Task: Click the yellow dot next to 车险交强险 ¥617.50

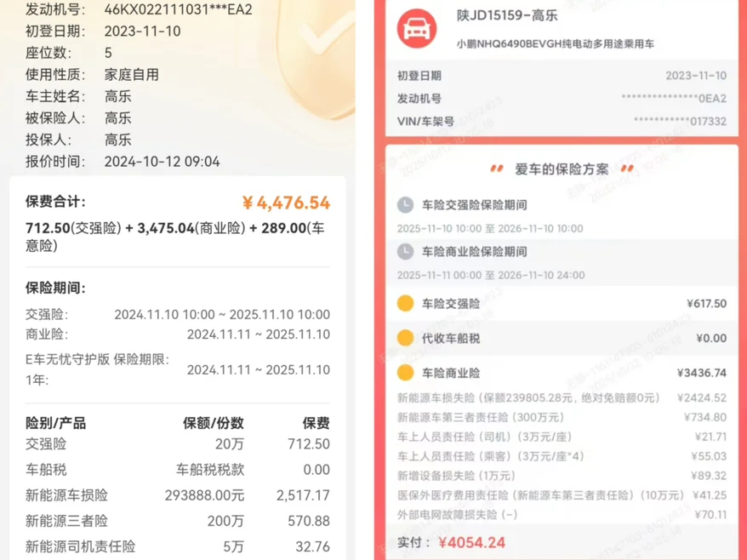Action: click(x=406, y=303)
